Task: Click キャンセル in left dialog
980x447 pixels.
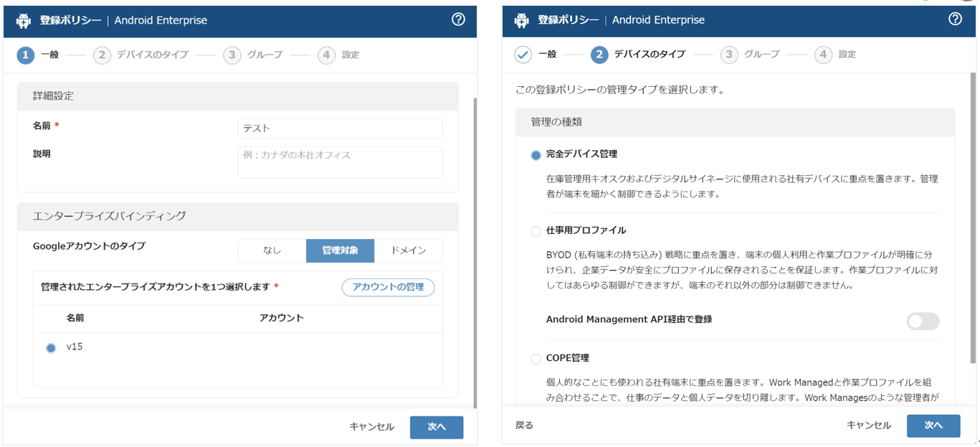Action: tap(371, 427)
